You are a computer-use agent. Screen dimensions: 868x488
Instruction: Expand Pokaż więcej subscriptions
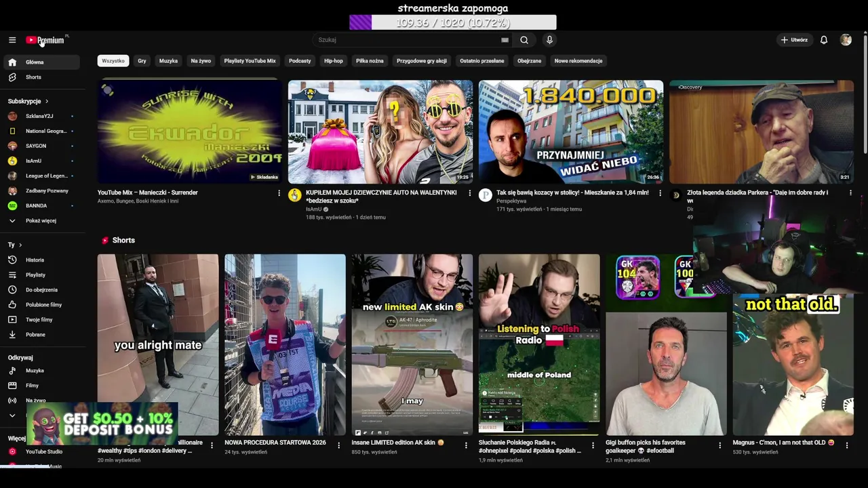pos(41,221)
